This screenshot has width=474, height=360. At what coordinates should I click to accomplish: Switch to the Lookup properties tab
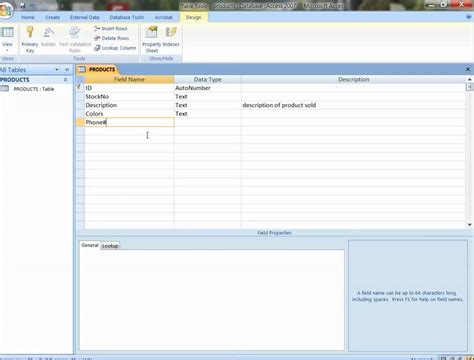pos(110,246)
